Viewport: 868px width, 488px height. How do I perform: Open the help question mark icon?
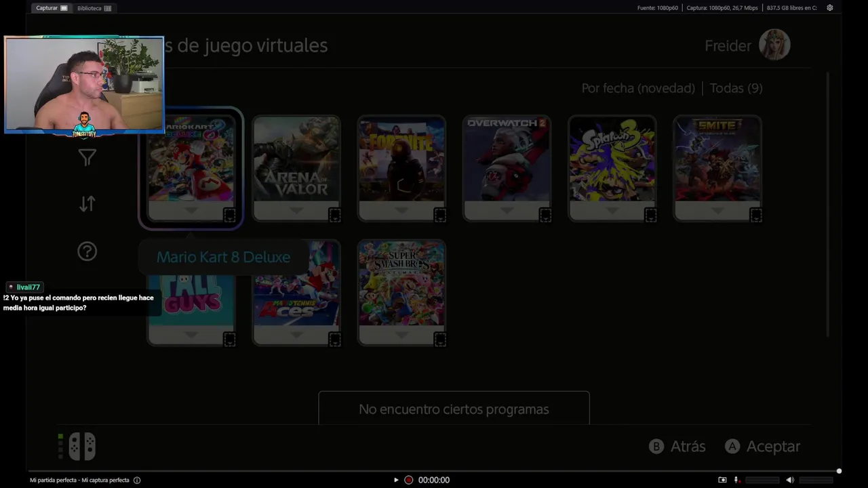pos(87,251)
